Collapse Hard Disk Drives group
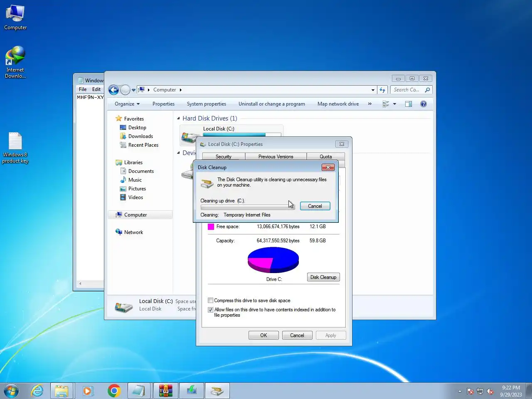The height and width of the screenshot is (399, 532). click(178, 118)
